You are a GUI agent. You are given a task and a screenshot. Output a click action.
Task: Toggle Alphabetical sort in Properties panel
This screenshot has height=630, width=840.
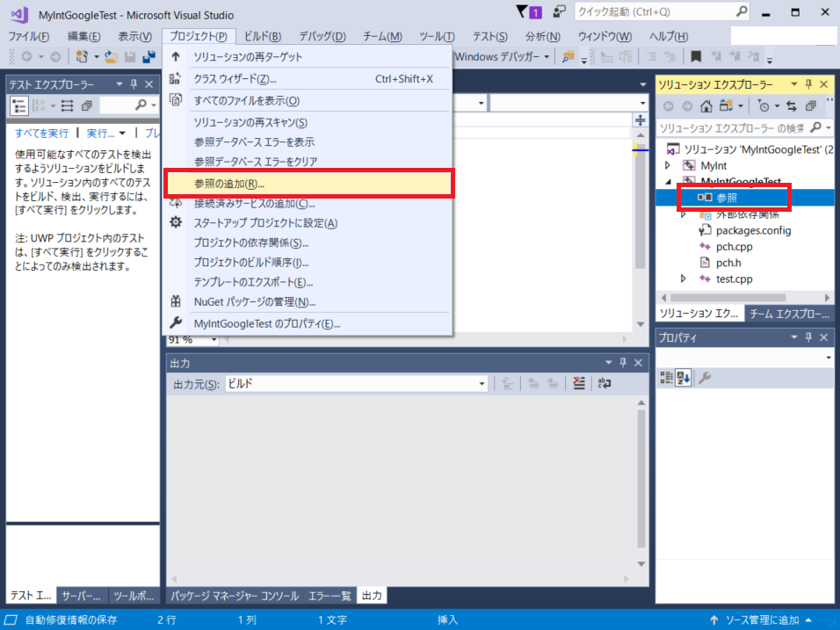(684, 378)
